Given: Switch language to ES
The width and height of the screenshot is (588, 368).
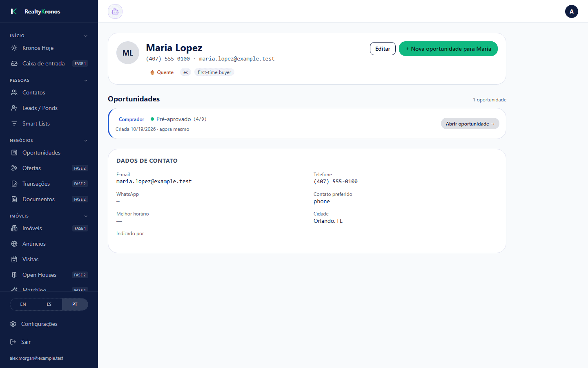Looking at the screenshot, I should pyautogui.click(x=49, y=304).
